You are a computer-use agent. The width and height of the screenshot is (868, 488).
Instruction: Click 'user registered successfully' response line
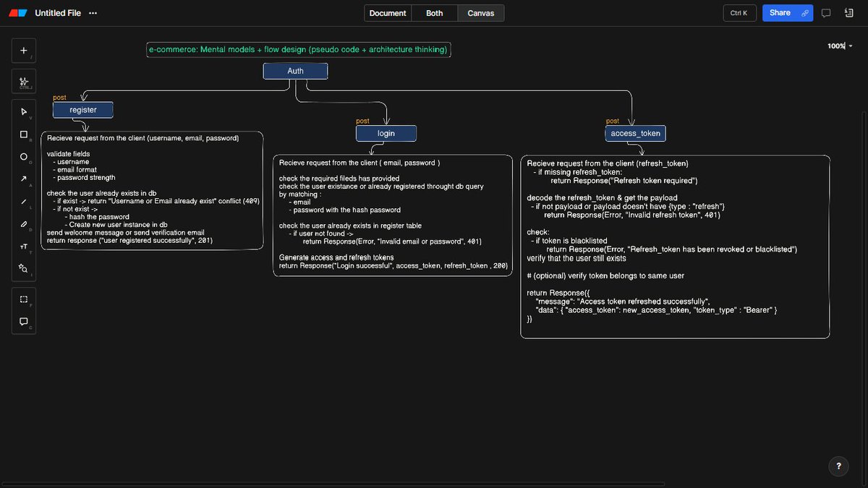pos(129,241)
